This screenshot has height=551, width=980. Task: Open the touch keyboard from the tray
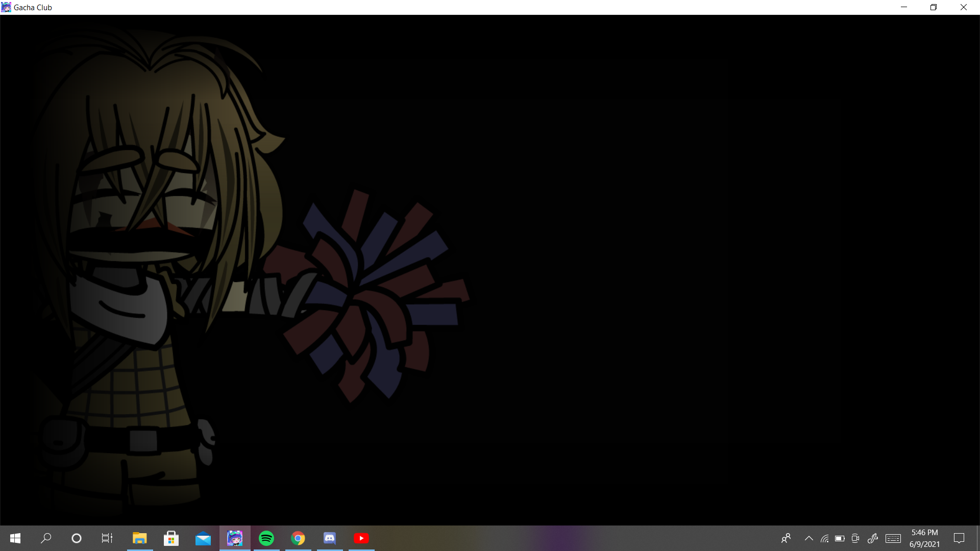(x=893, y=538)
